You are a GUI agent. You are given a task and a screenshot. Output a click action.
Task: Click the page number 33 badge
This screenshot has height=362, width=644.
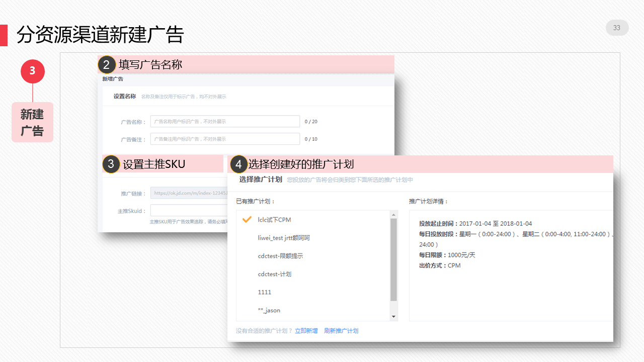tap(617, 28)
